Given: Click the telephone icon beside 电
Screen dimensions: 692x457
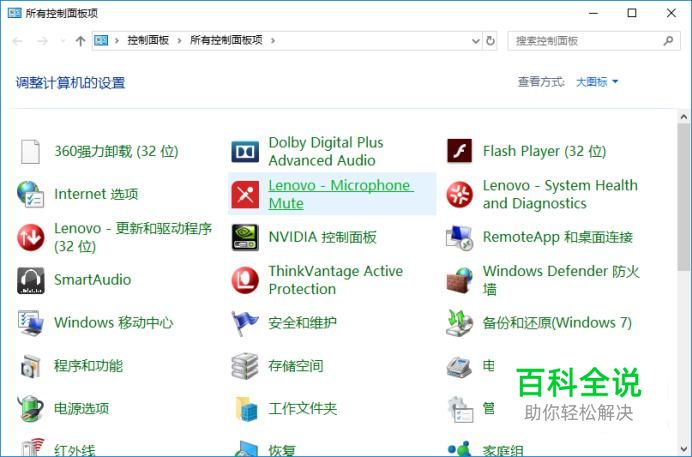Looking at the screenshot, I should click(x=459, y=366).
